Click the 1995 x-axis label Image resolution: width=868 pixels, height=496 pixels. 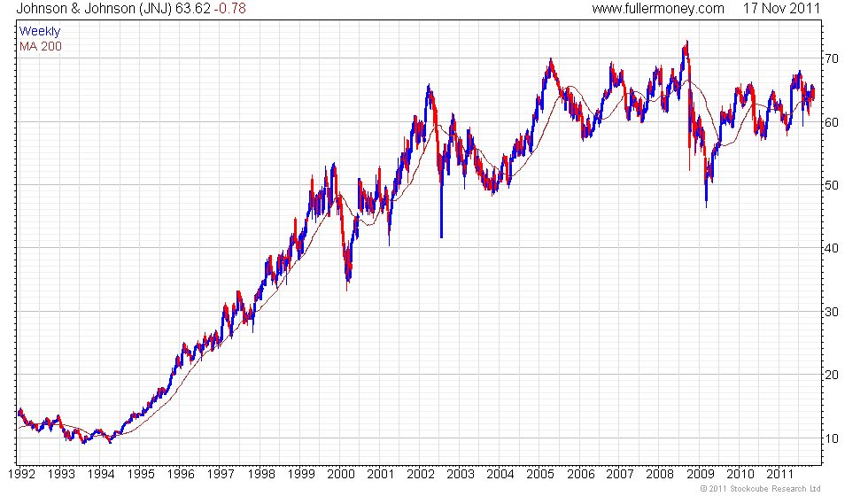point(141,474)
